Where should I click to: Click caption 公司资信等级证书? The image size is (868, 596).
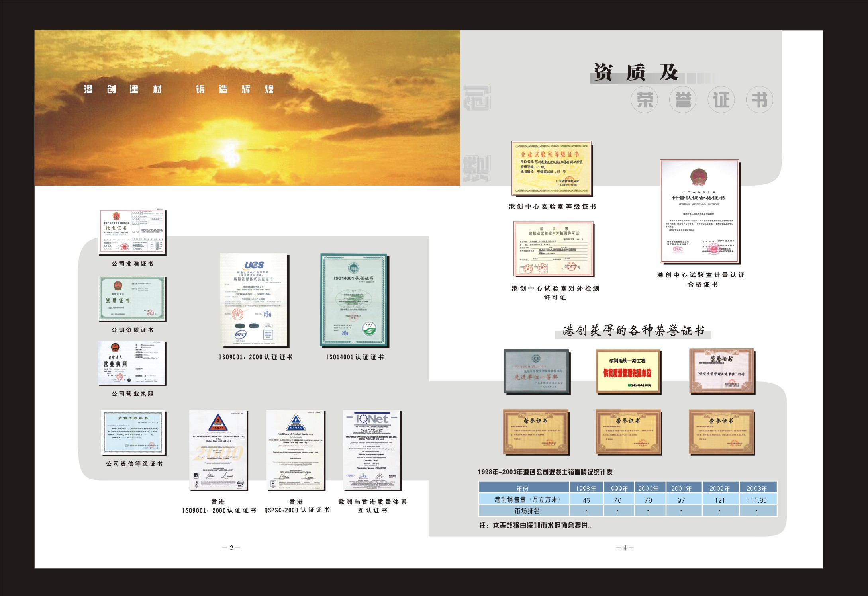tap(134, 464)
